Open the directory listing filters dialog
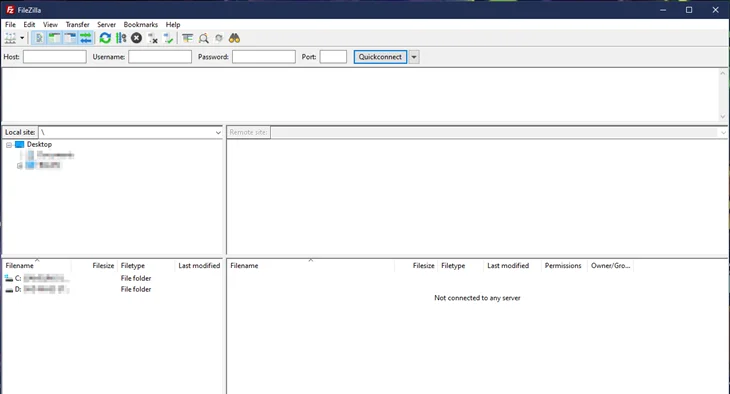Screen dimensions: 730x394 pyautogui.click(x=188, y=38)
